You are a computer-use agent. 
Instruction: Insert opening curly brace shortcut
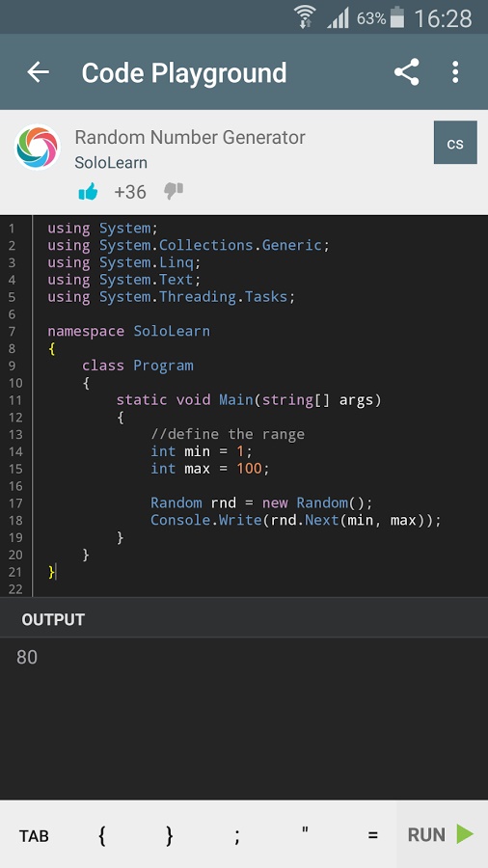[102, 835]
